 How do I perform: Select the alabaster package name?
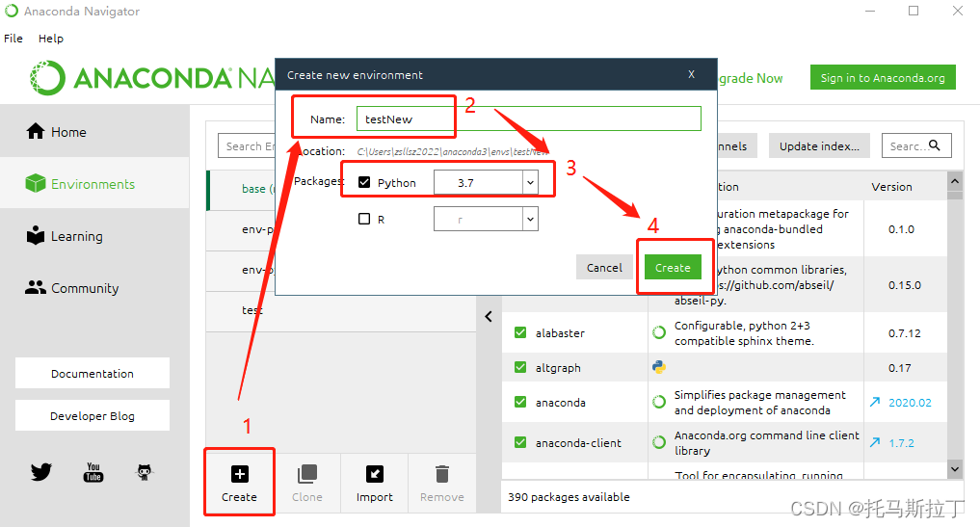(560, 333)
